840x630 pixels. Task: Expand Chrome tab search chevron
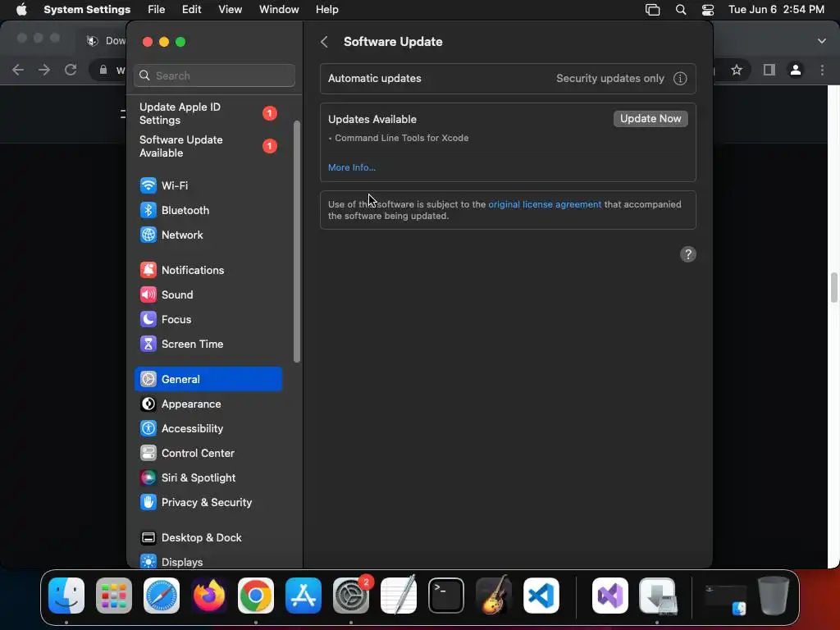click(822, 41)
